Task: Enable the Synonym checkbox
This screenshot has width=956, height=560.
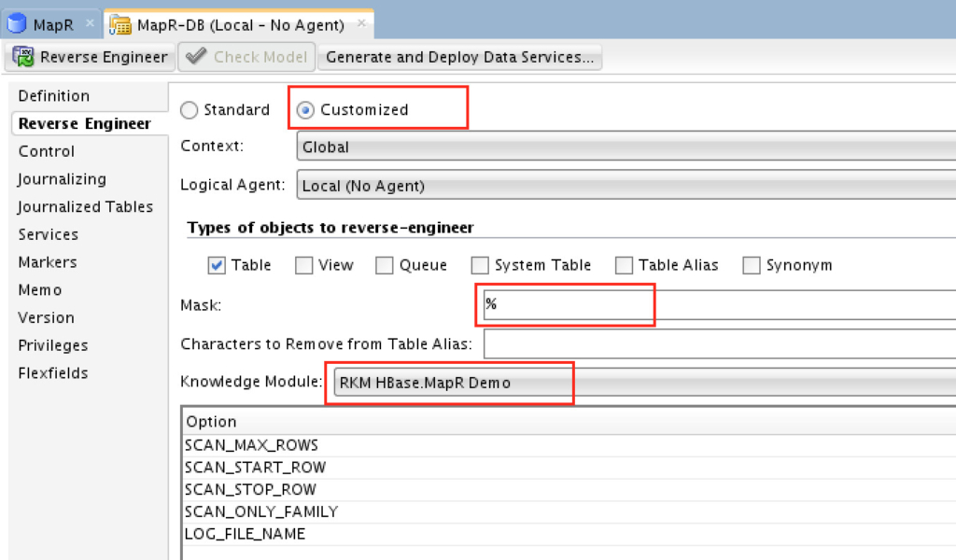Action: click(x=752, y=265)
